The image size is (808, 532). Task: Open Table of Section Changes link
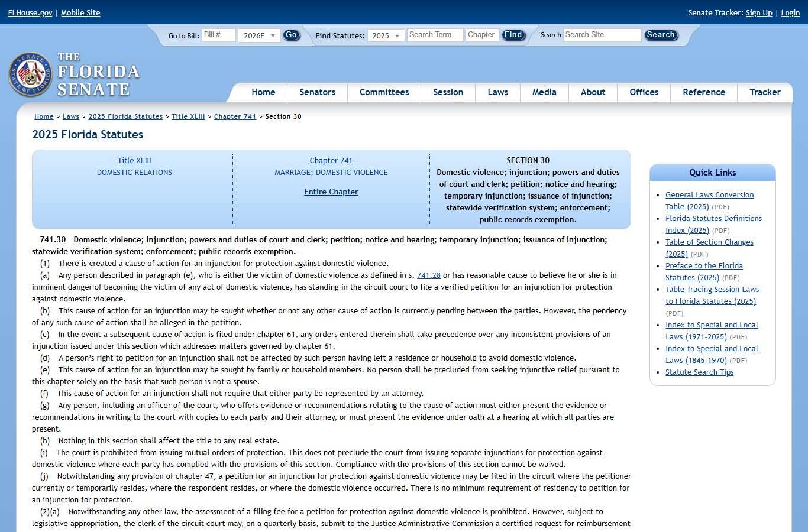[x=709, y=248]
